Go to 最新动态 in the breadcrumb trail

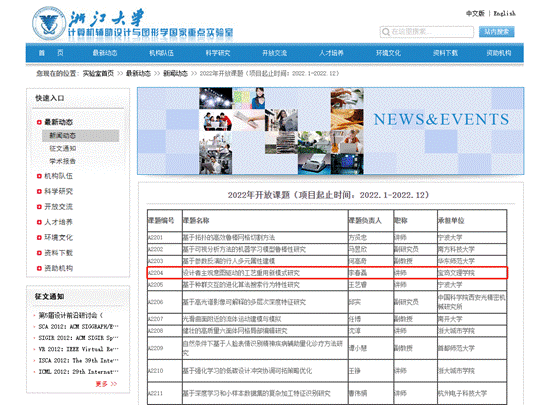point(138,74)
